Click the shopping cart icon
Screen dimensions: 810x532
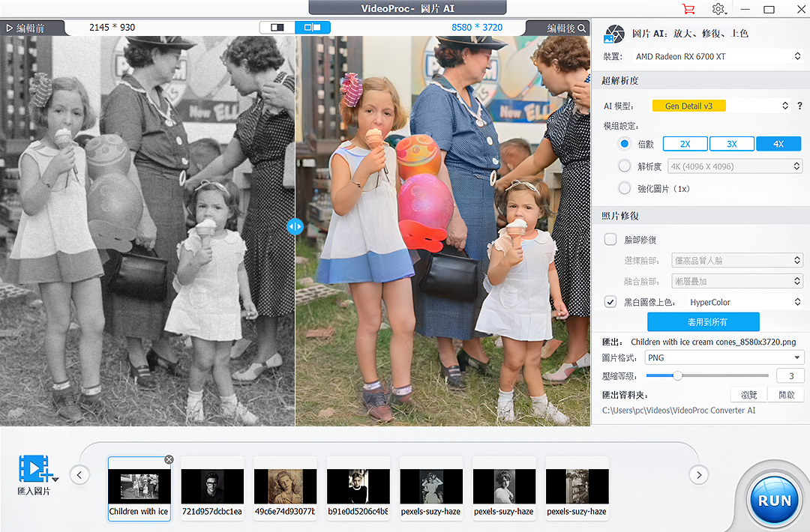coord(688,9)
